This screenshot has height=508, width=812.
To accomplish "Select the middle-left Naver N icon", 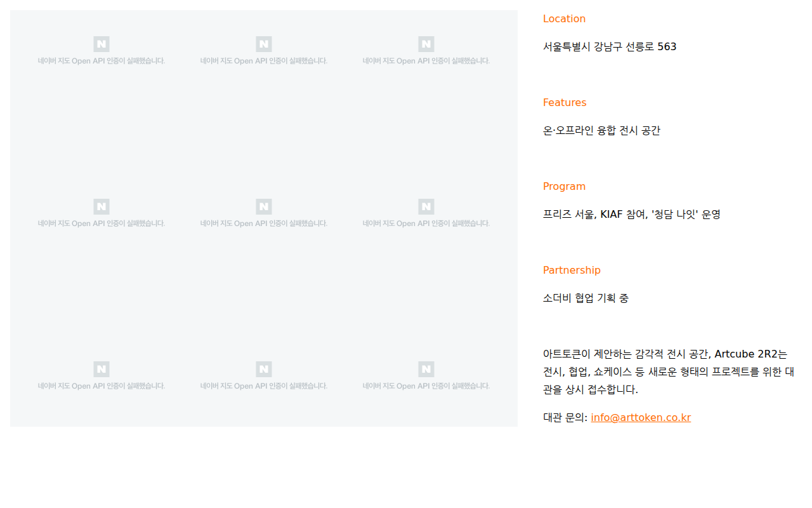I will pyautogui.click(x=101, y=206).
